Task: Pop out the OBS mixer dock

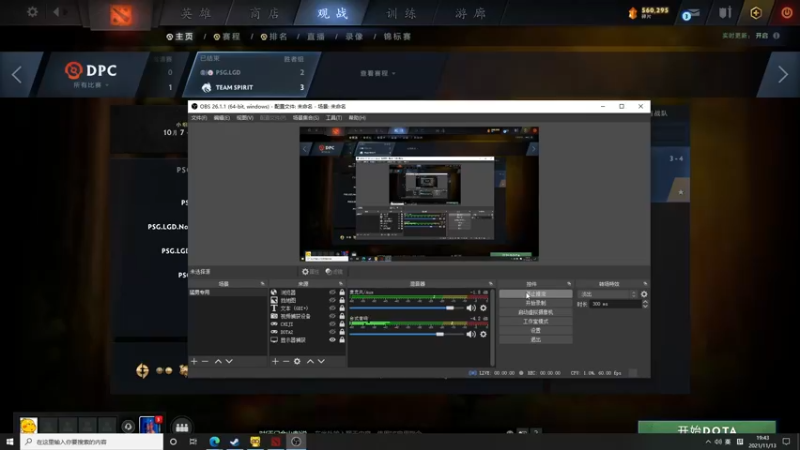Action: click(490, 284)
